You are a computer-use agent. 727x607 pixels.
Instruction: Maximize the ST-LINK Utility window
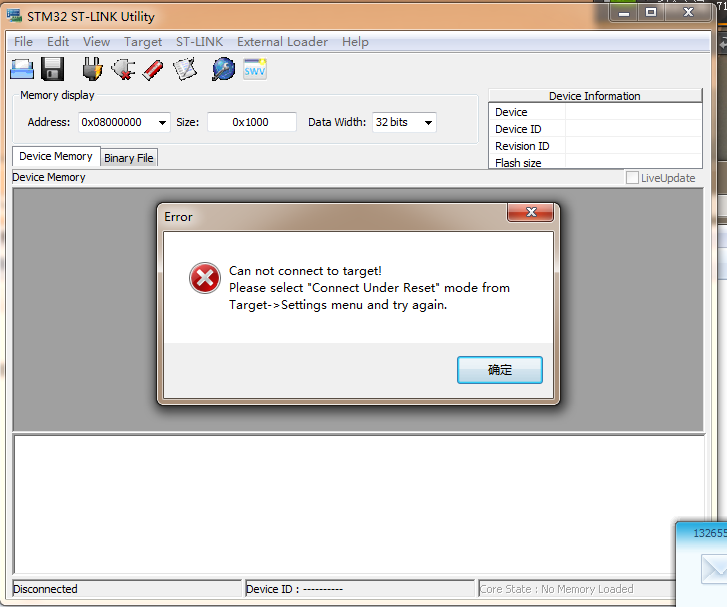651,13
